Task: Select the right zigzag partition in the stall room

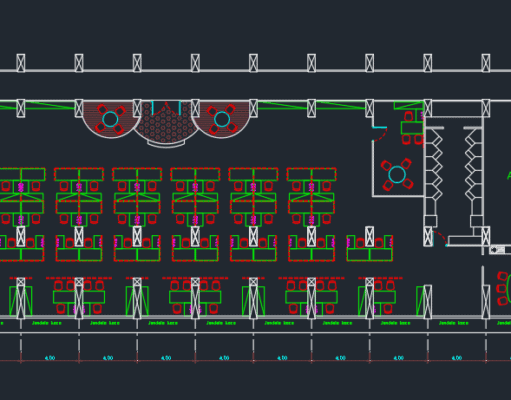Action: click(x=471, y=165)
